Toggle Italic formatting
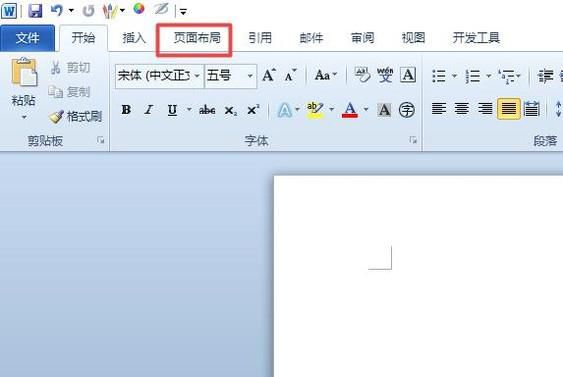This screenshot has width=563, height=377. point(149,110)
